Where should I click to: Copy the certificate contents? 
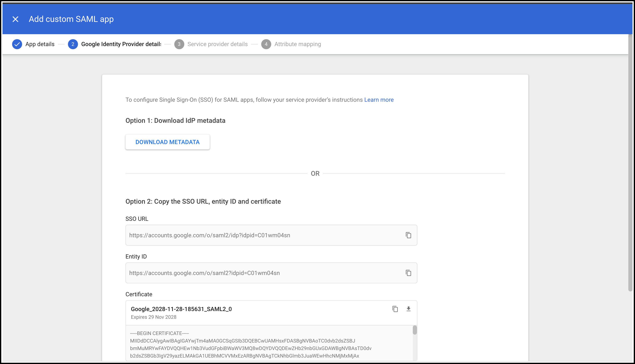(x=395, y=309)
